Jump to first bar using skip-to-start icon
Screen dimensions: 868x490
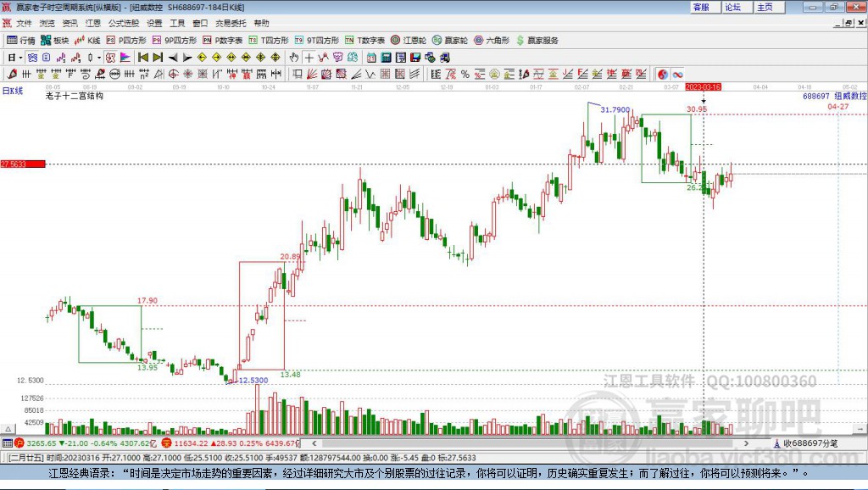point(142,57)
